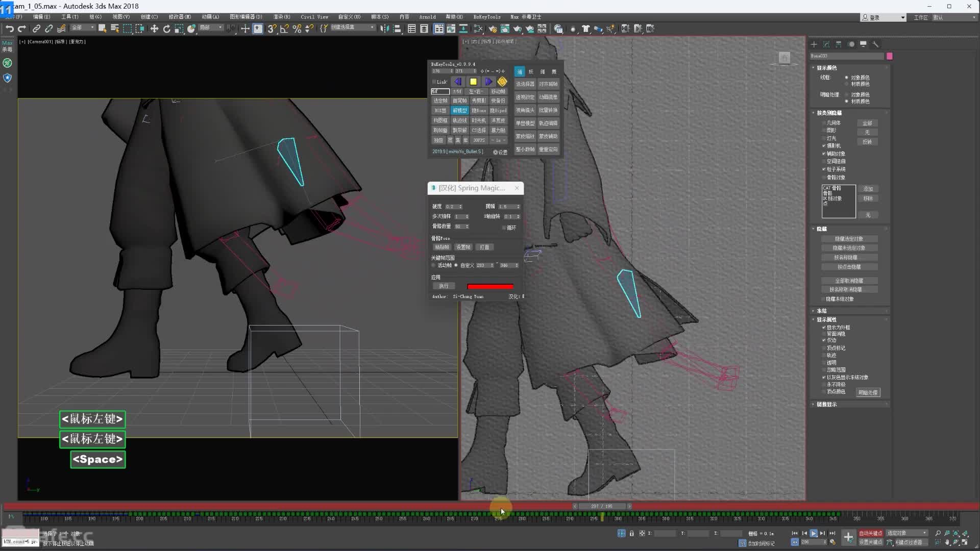Open the Modify panel tab icon
Viewport: 980px width, 551px height.
pyautogui.click(x=826, y=44)
